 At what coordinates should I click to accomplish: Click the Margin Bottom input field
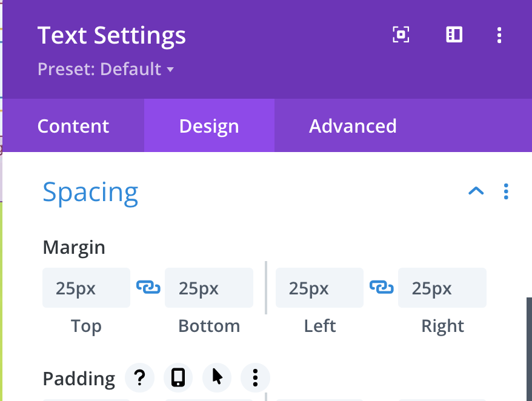[209, 288]
